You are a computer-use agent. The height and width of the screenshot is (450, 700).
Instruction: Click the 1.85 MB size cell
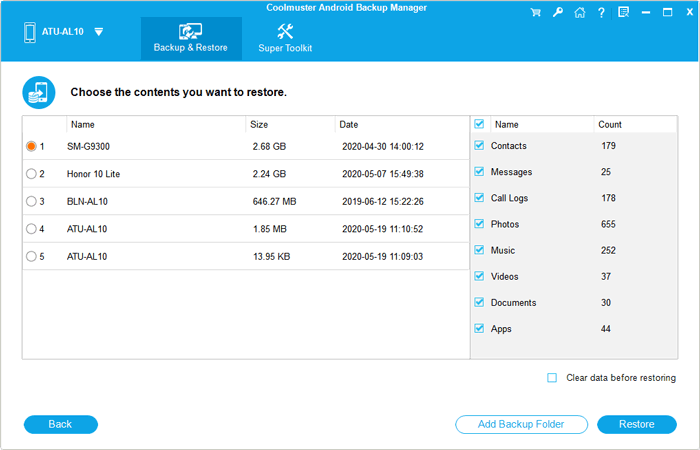click(x=270, y=229)
